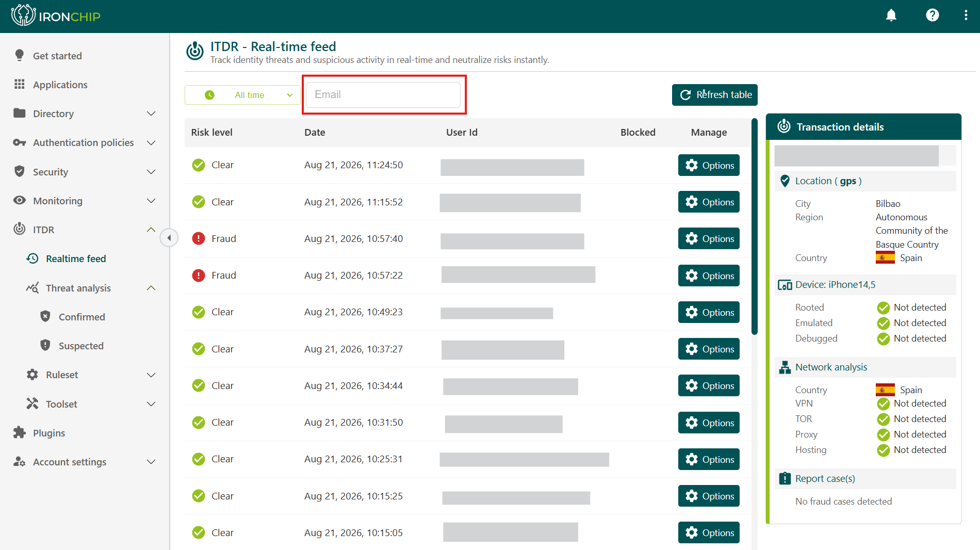This screenshot has height=550, width=980.
Task: Click the Fraud alert icon at 10:57:22
Action: point(199,276)
